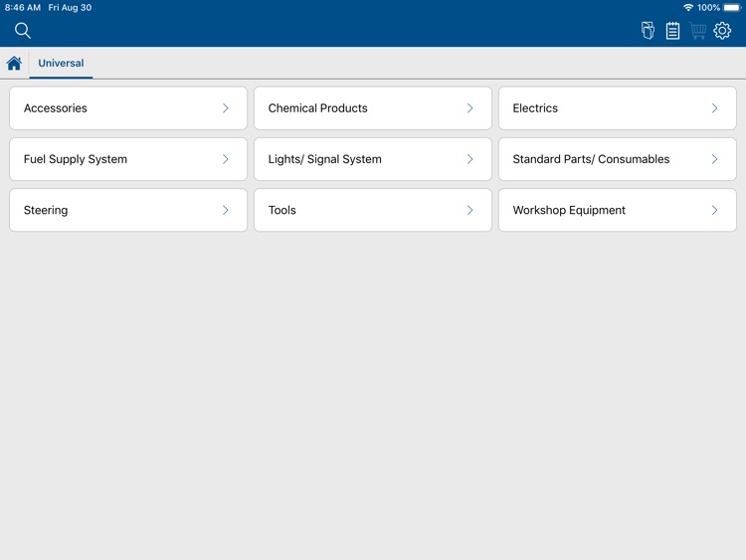The image size is (746, 560).
Task: Open Workshop Equipment category label
Action: tap(569, 210)
